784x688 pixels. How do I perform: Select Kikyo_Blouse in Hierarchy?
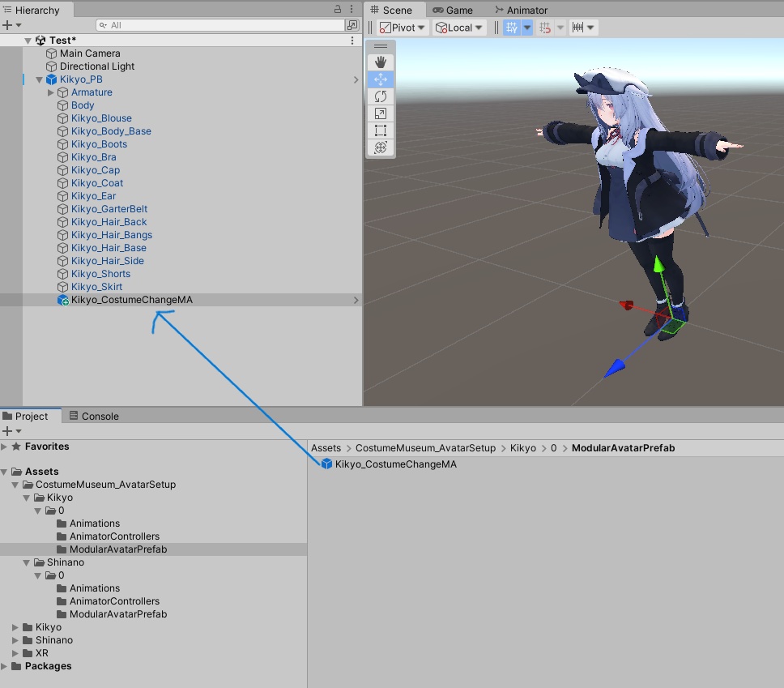click(x=101, y=118)
